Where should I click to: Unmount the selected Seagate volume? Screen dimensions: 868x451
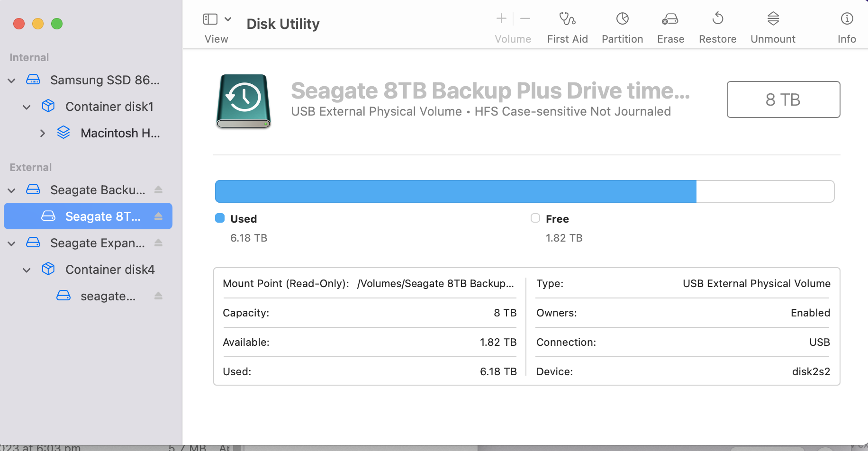[x=773, y=19]
